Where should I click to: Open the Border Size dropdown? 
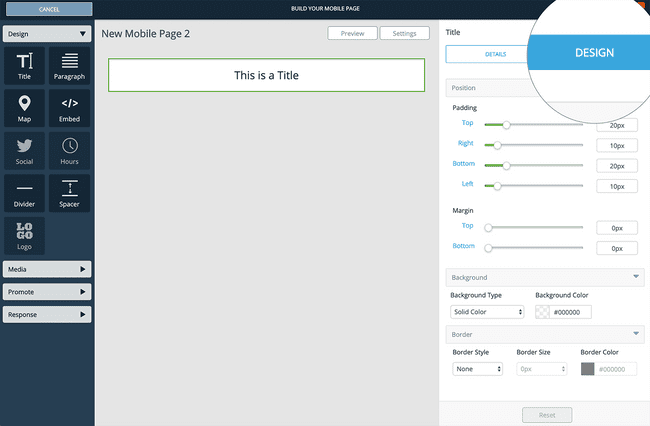541,369
